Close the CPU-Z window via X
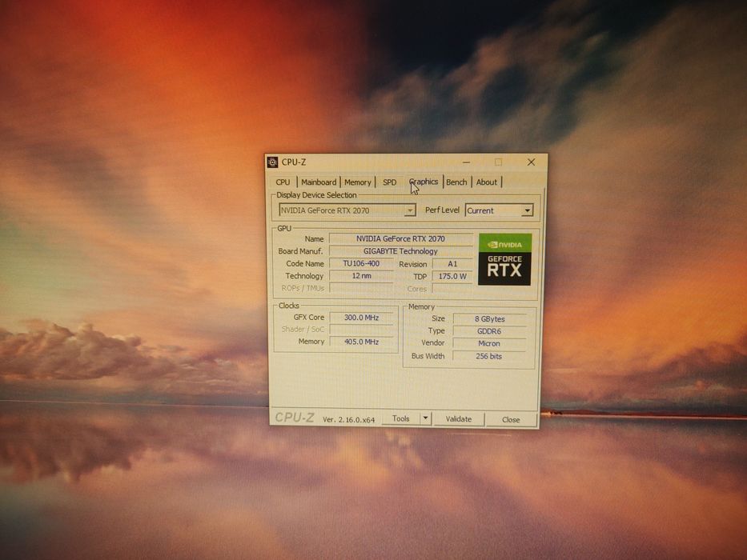 coord(531,162)
